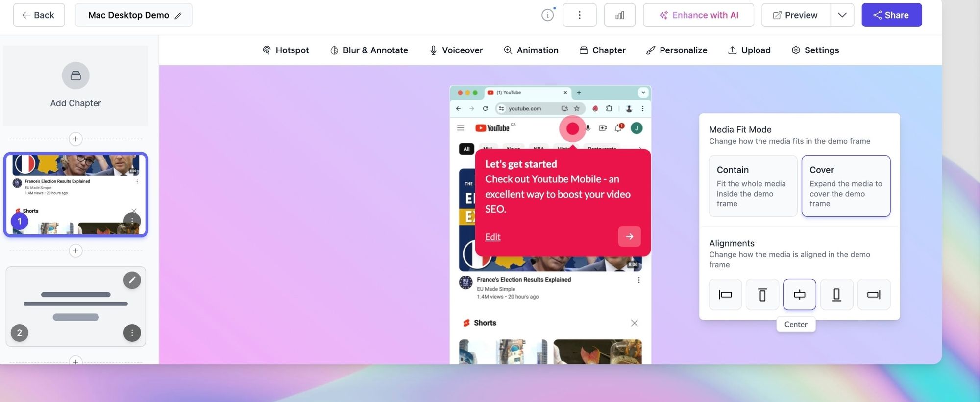Click Enhance with AI button
The image size is (980, 402).
pos(698,15)
